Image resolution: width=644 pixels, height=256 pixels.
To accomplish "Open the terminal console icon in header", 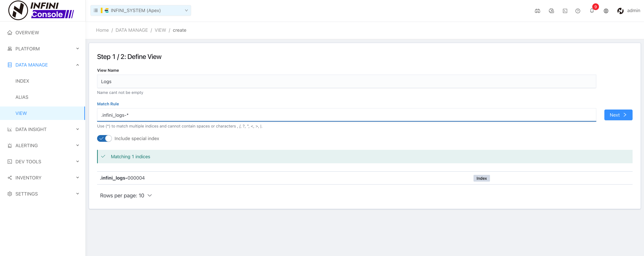I will [x=565, y=11].
